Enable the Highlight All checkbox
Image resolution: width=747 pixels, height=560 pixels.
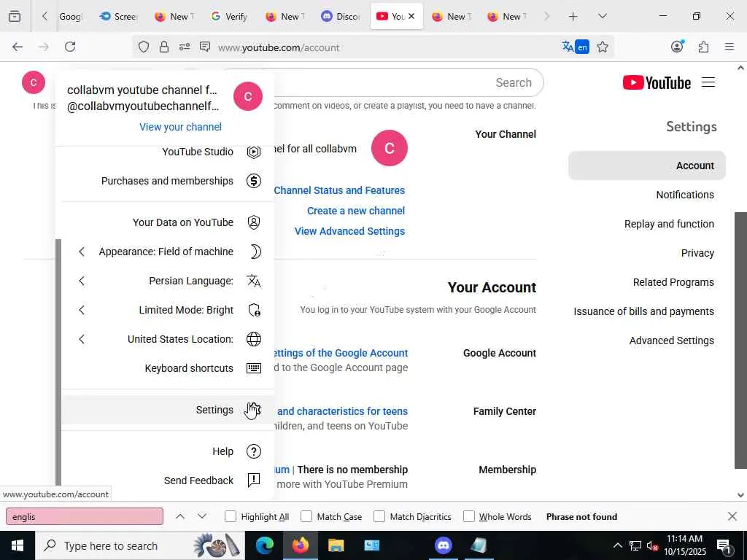pyautogui.click(x=230, y=516)
